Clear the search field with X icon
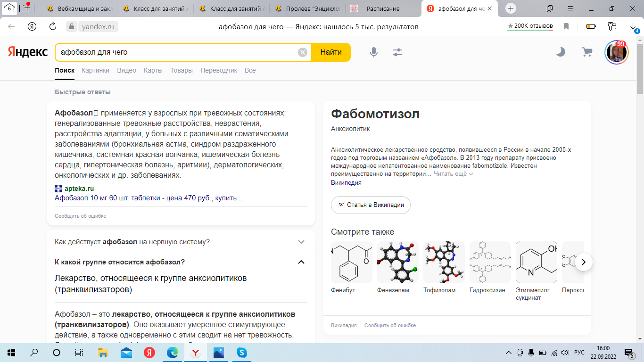This screenshot has width=644, height=362. pyautogui.click(x=303, y=52)
